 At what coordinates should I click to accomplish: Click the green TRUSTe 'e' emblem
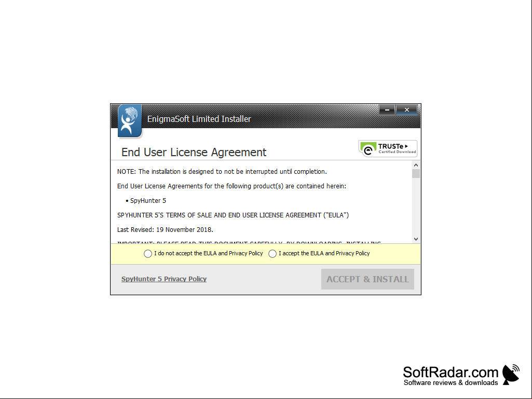tap(368, 149)
